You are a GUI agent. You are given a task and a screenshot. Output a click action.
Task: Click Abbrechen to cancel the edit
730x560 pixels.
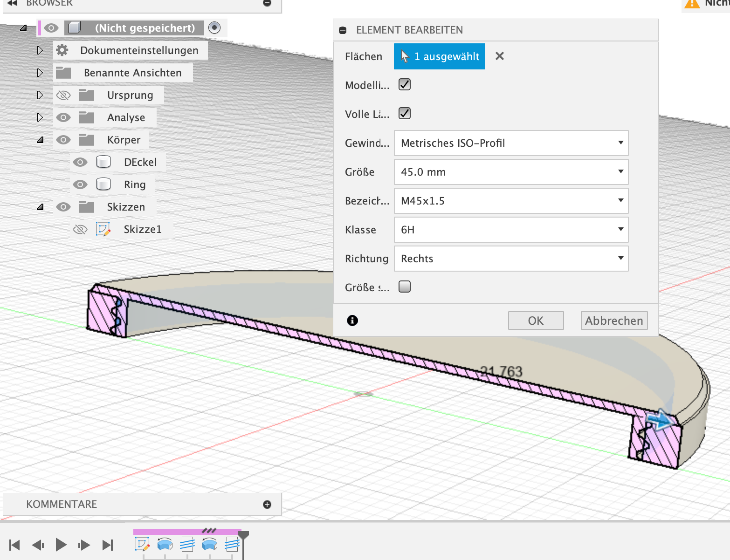614,321
